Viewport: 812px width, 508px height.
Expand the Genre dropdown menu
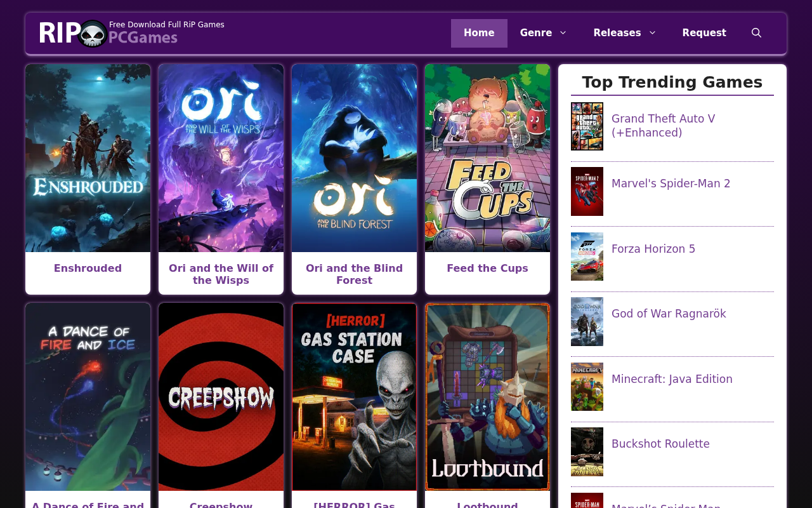tap(544, 33)
